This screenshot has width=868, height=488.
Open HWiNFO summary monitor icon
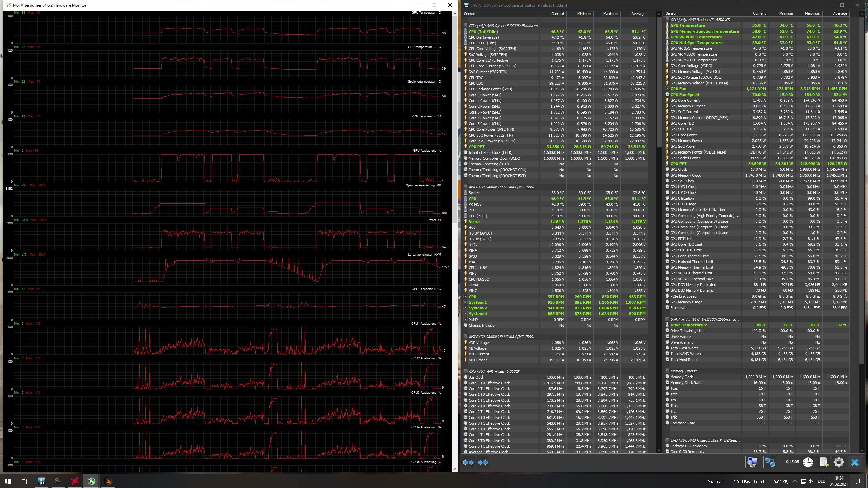(752, 462)
